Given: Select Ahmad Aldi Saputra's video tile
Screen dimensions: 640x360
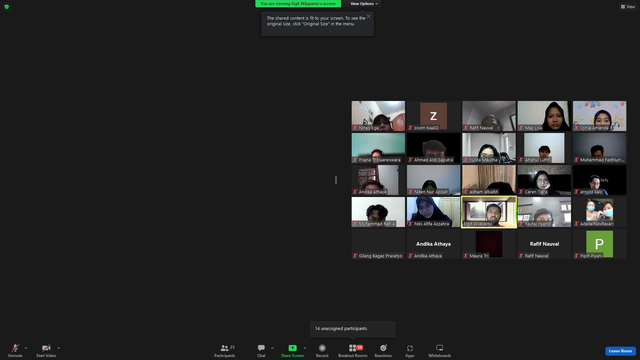Looking at the screenshot, I should pyautogui.click(x=433, y=148).
